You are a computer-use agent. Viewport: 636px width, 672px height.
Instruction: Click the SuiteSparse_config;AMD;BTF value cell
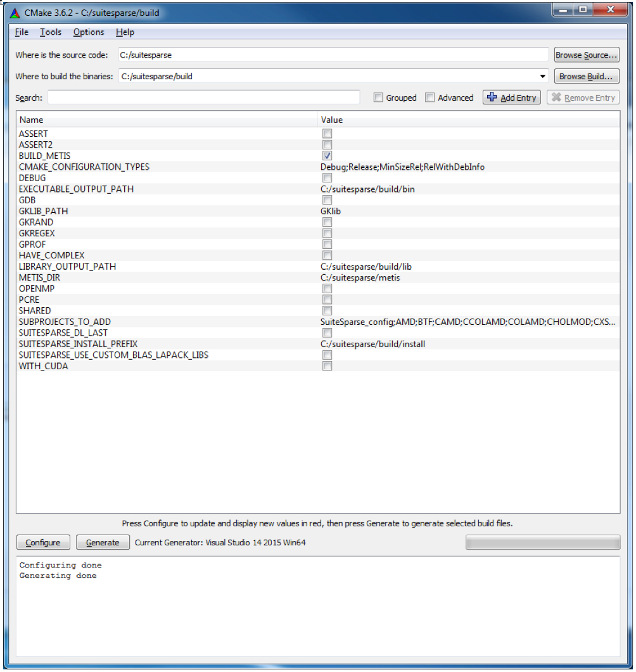tap(468, 322)
